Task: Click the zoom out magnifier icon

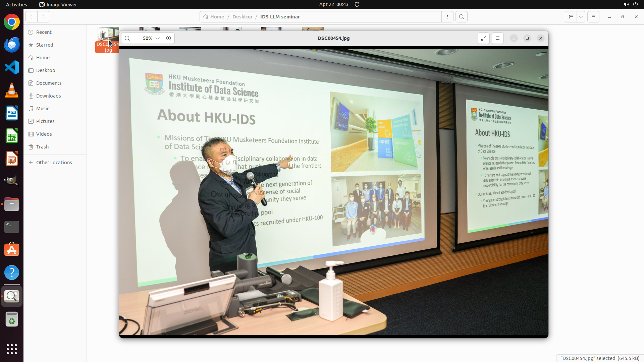Action: coord(127,38)
